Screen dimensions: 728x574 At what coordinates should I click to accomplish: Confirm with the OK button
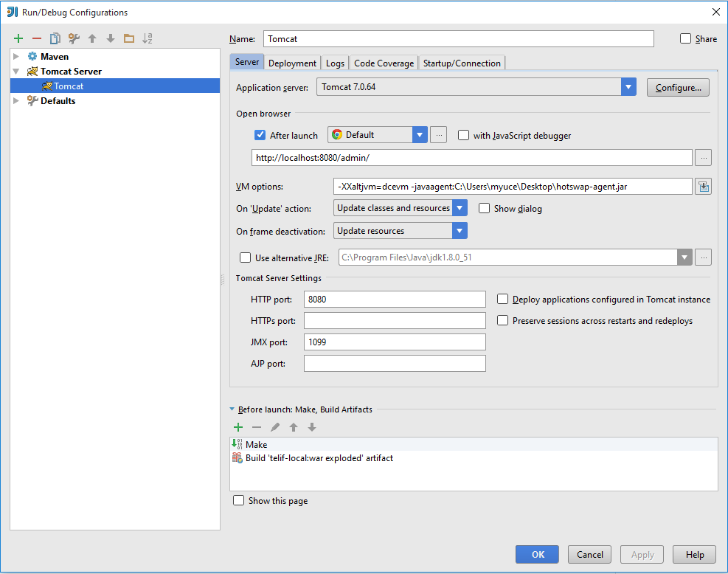[537, 555]
